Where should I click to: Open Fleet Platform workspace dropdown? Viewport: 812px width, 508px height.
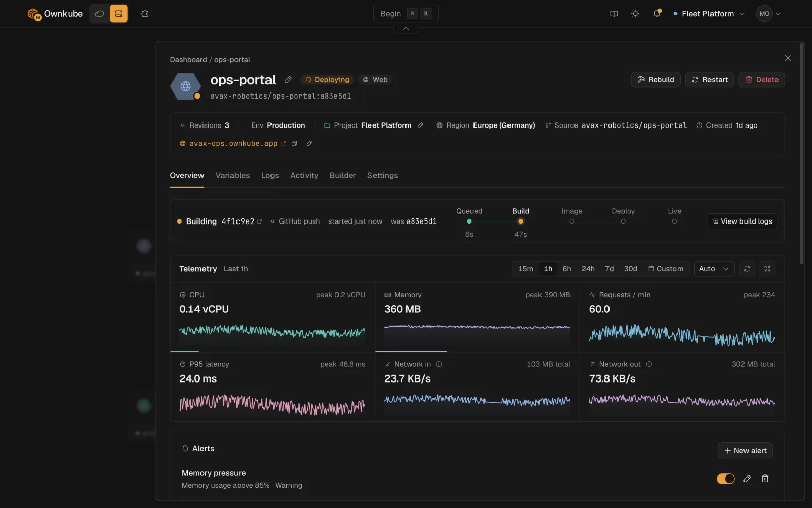(x=709, y=14)
